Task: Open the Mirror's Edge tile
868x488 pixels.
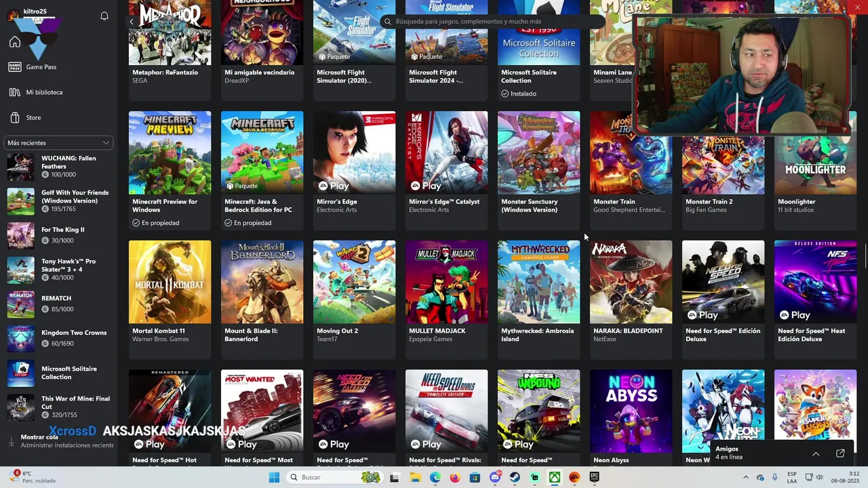Action: (x=354, y=169)
